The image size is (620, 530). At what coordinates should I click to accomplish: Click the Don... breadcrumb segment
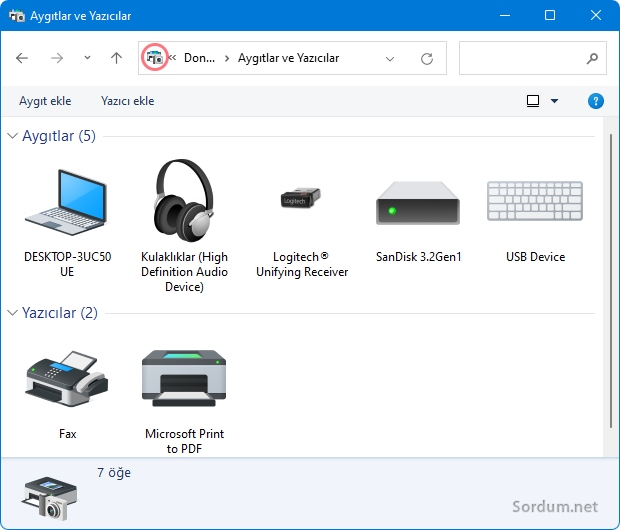click(x=199, y=58)
